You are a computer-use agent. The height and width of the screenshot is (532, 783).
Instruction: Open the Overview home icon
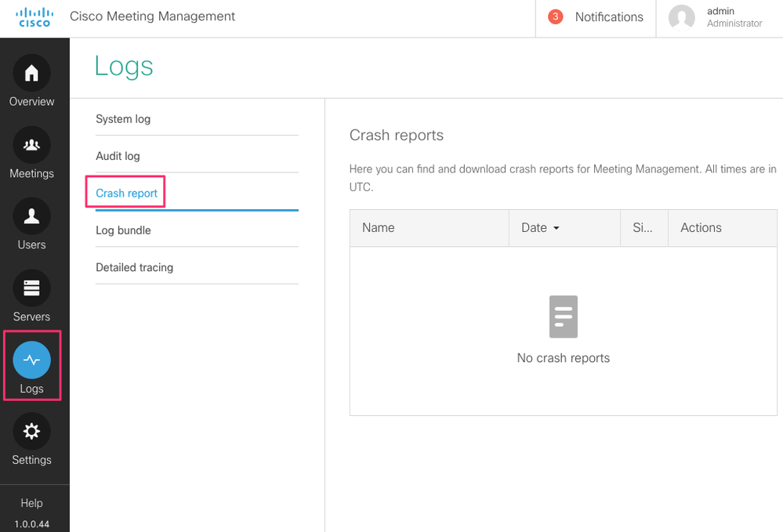(31, 73)
